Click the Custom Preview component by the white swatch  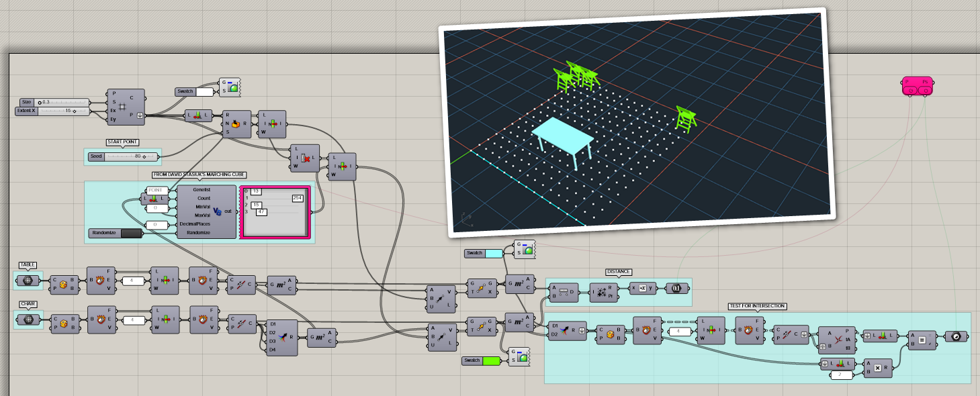(x=230, y=87)
